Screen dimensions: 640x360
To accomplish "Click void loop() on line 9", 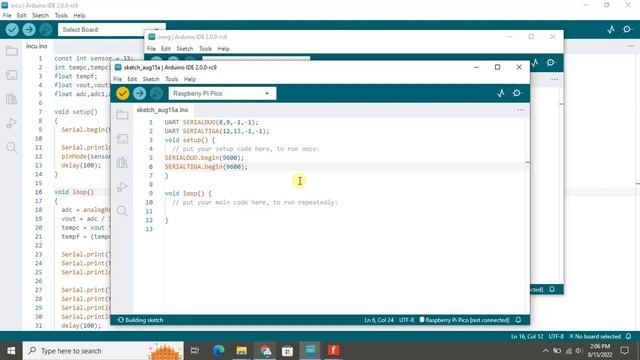I will pos(188,193).
